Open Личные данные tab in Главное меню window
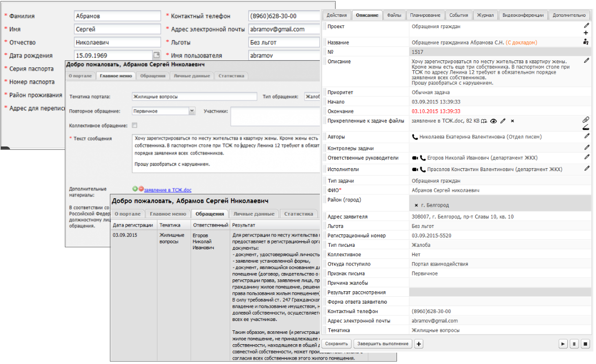This screenshot has width=596, height=364. point(192,76)
